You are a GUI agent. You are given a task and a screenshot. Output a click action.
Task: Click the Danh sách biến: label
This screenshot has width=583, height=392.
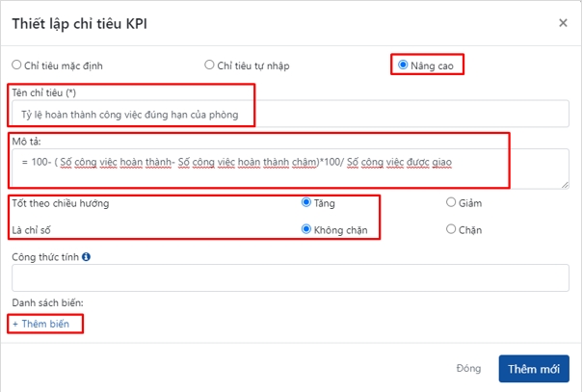click(47, 303)
